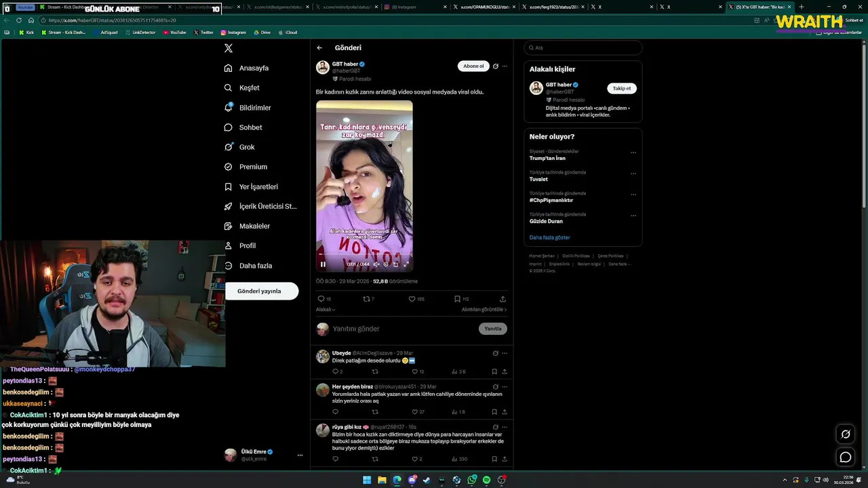Repost Ubeyde's reply
This screenshot has width=868, height=488.
[375, 371]
